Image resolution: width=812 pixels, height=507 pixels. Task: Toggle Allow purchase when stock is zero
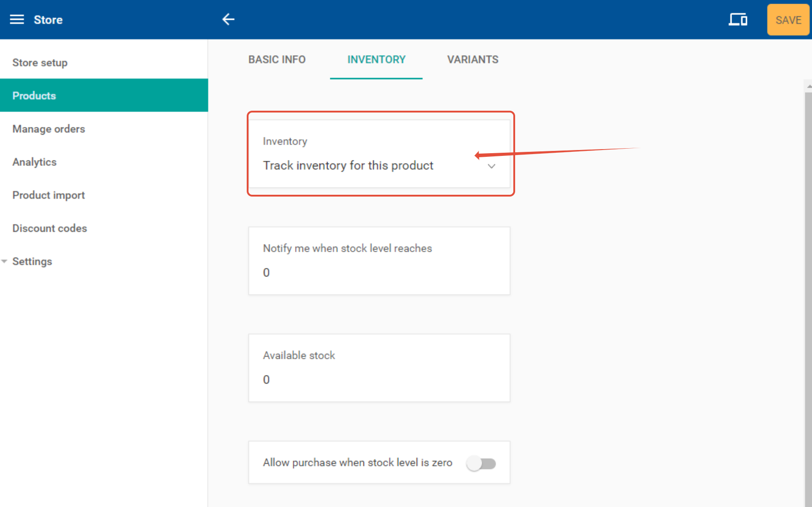tap(481, 463)
